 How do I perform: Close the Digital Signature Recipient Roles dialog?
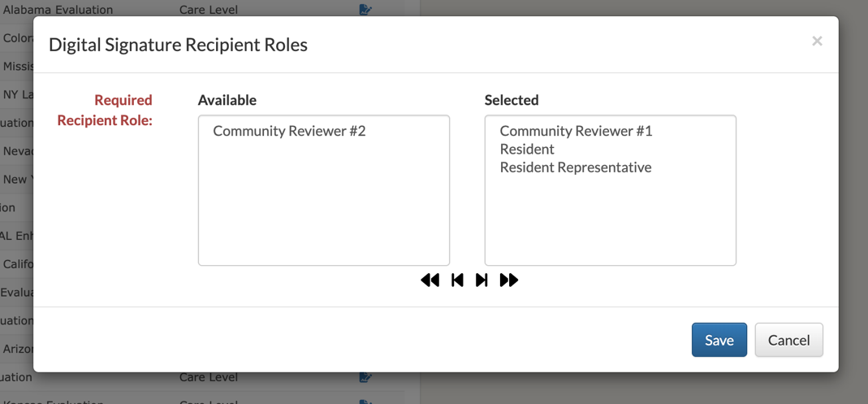[x=817, y=41]
